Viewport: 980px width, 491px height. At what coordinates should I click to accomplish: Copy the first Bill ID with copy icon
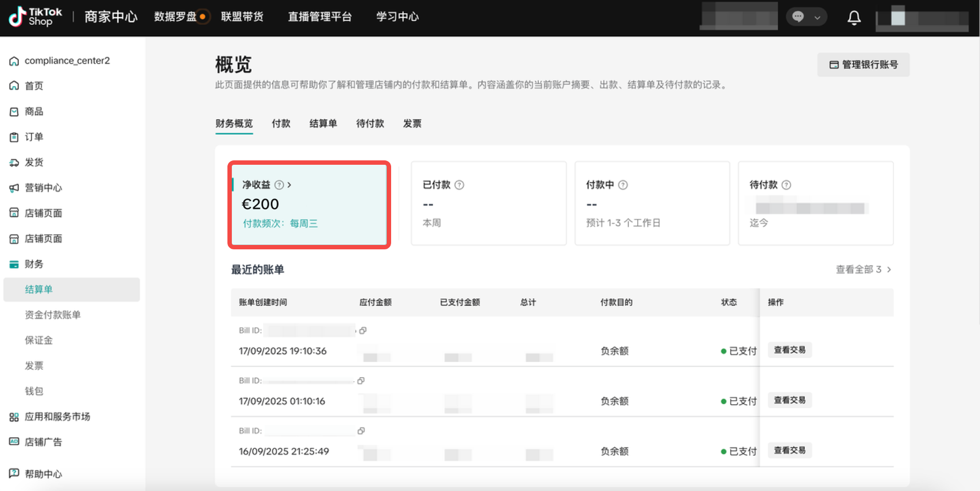pyautogui.click(x=363, y=331)
